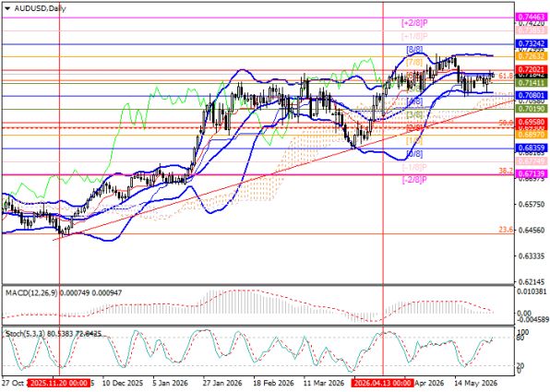Click the 10 Dec 2025 date label
Screen dimensions: 550x392
(x=123, y=383)
